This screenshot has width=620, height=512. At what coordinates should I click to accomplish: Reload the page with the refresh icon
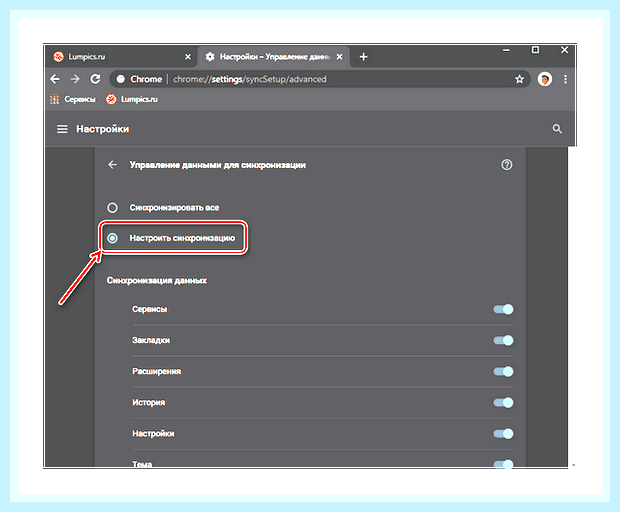[95, 79]
